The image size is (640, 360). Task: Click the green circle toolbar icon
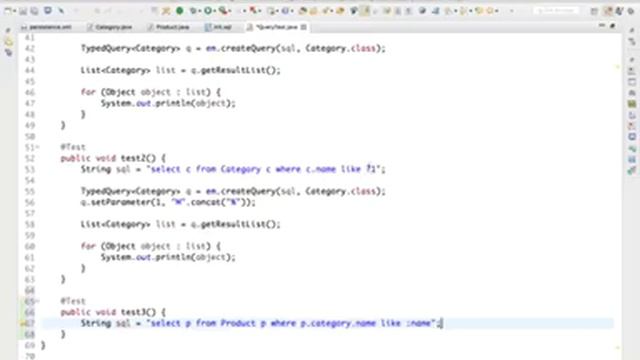(x=180, y=11)
